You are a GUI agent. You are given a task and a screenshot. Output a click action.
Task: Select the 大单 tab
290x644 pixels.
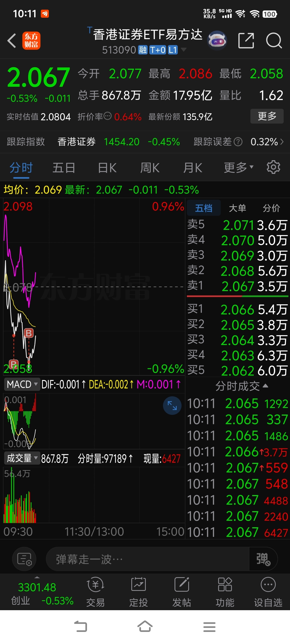[x=238, y=208]
